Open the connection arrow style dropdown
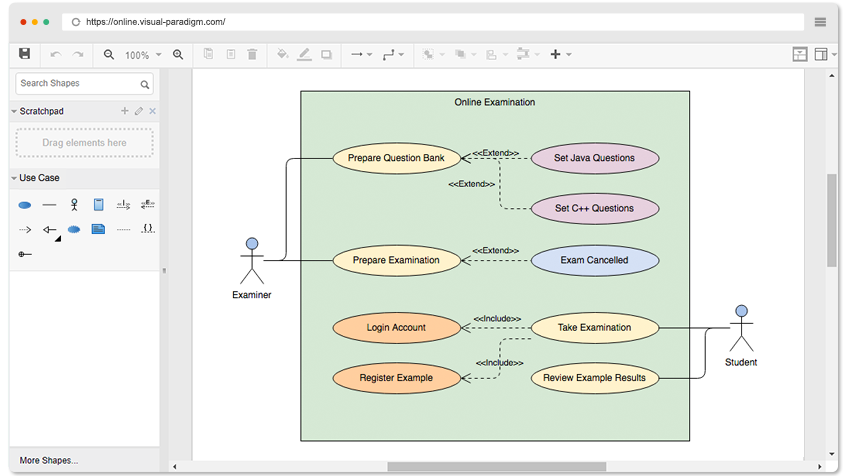Viewport: 848px width, 476px height. [x=361, y=55]
